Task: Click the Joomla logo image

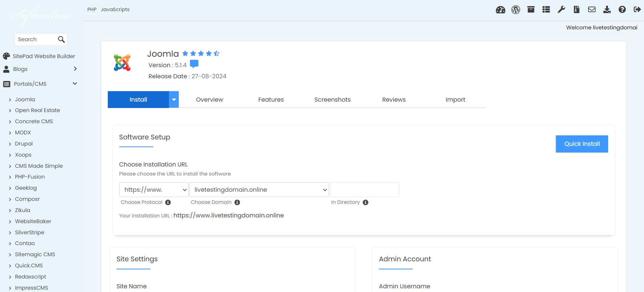Action: 122,62
